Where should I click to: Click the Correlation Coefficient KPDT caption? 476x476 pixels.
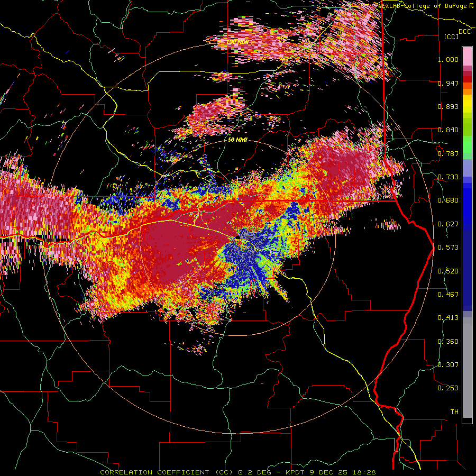coord(238,472)
